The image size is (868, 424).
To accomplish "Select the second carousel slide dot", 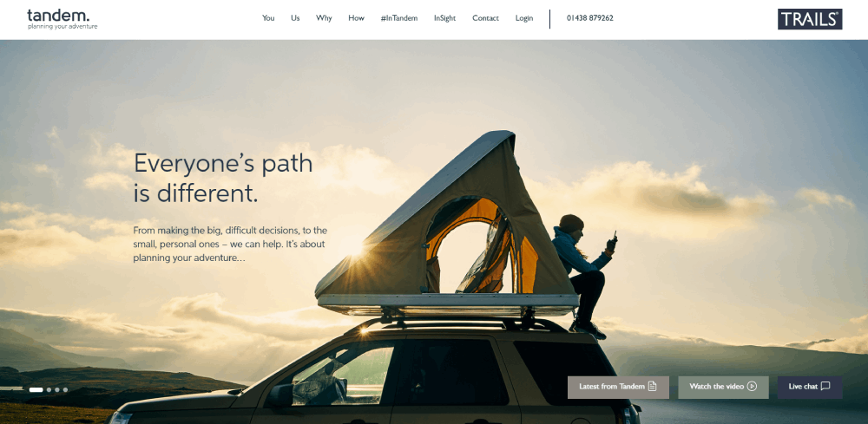I will tap(49, 389).
